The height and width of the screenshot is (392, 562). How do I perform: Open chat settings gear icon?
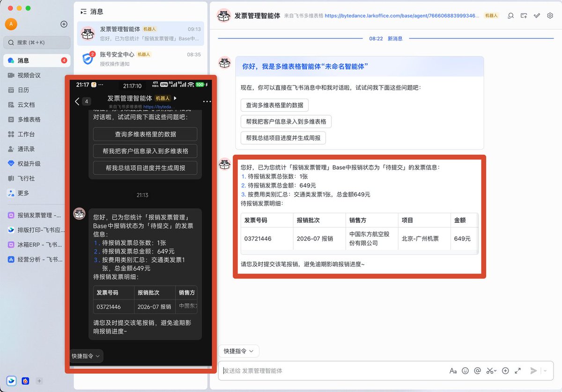tap(550, 15)
